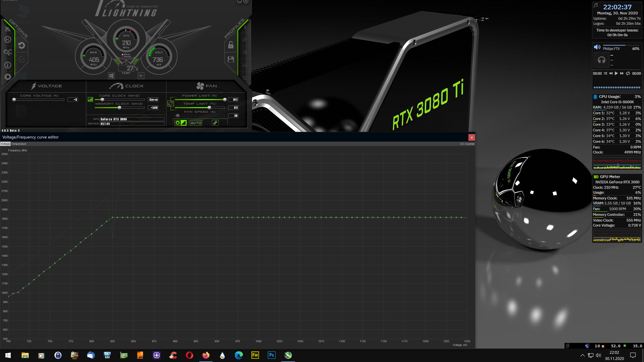The image size is (644, 362).
Task: Open the hardware monitor graph icon
Action: pos(141,75)
